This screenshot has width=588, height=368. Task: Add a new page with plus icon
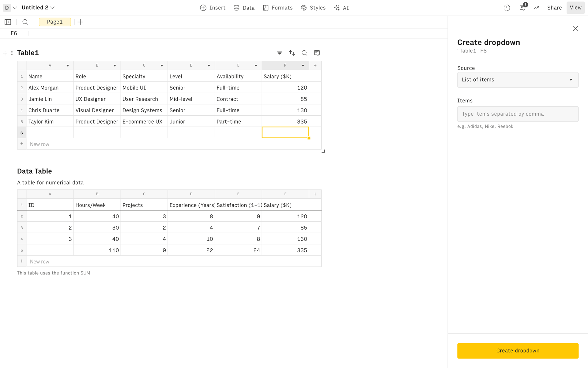[80, 22]
